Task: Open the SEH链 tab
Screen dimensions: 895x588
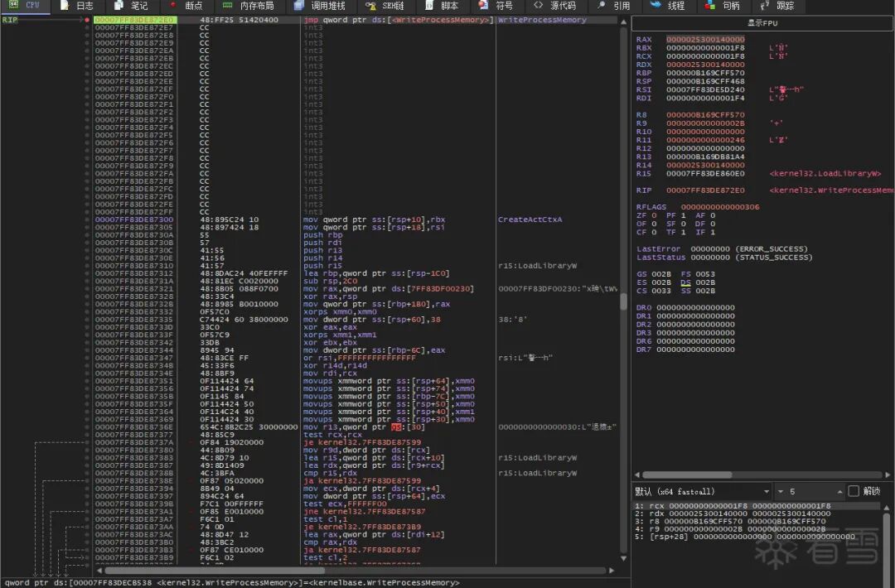Action: point(385,5)
